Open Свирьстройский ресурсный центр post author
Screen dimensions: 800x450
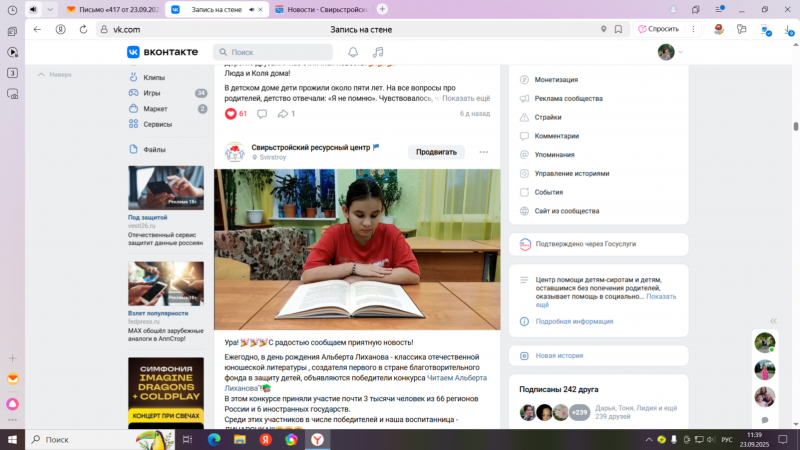[x=311, y=147]
